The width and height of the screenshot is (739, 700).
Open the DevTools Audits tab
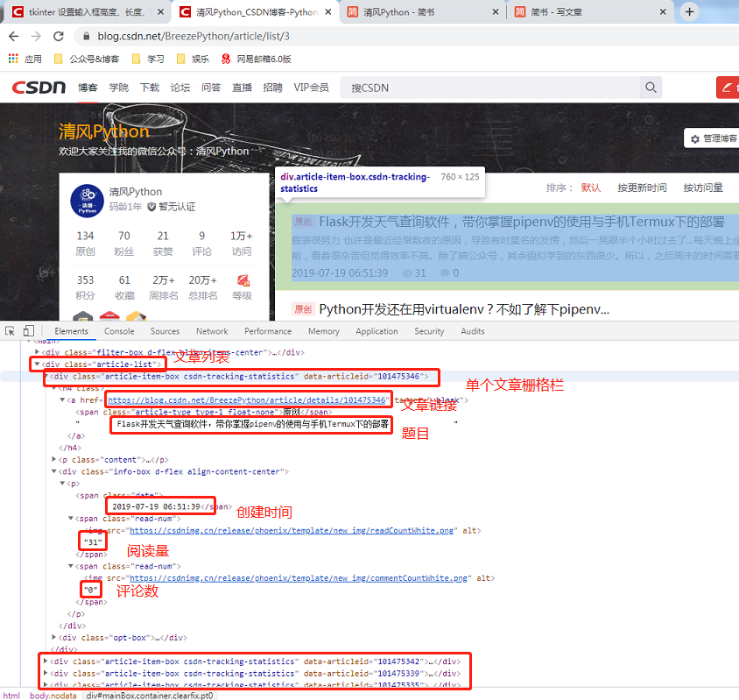pyautogui.click(x=473, y=331)
